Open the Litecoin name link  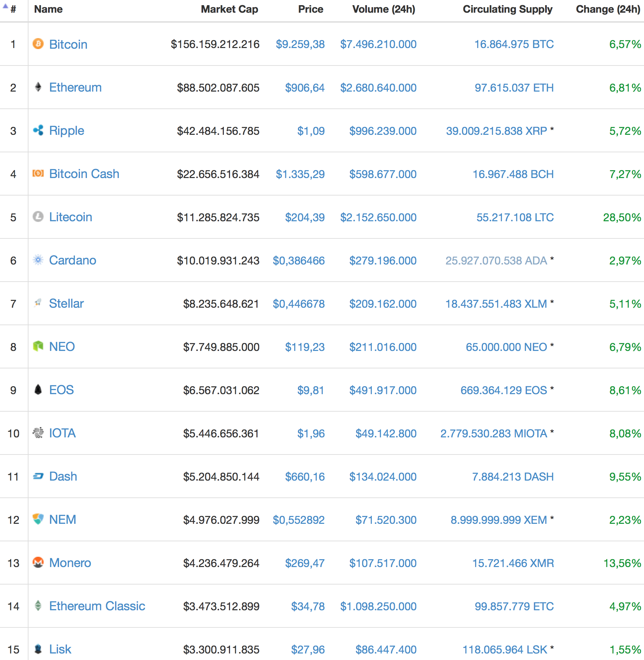point(71,217)
